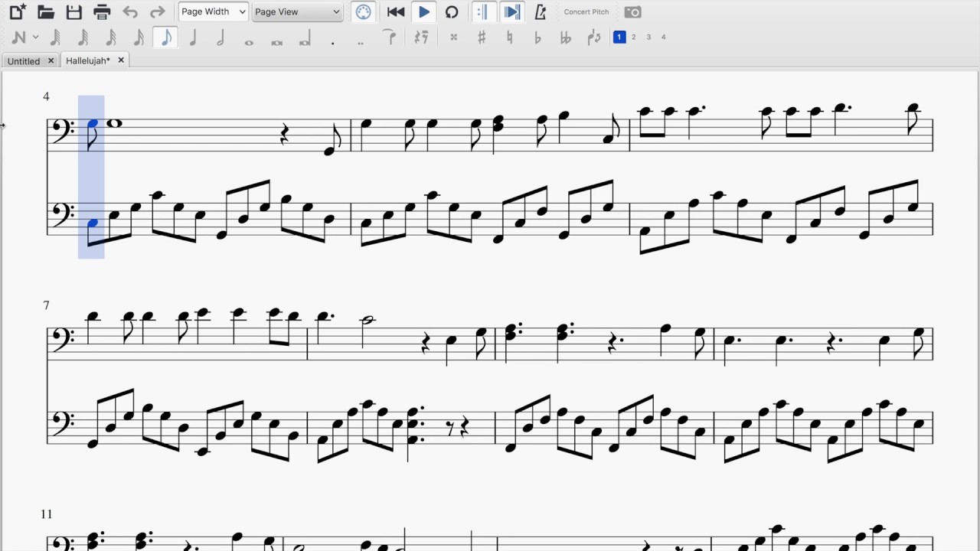Apply double sharp accidental
Image resolution: width=980 pixels, height=551 pixels.
[454, 37]
